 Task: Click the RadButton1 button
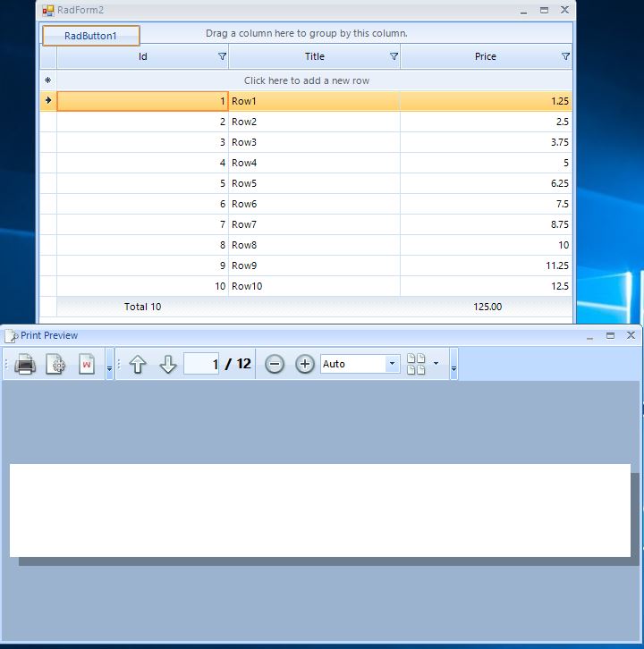90,36
